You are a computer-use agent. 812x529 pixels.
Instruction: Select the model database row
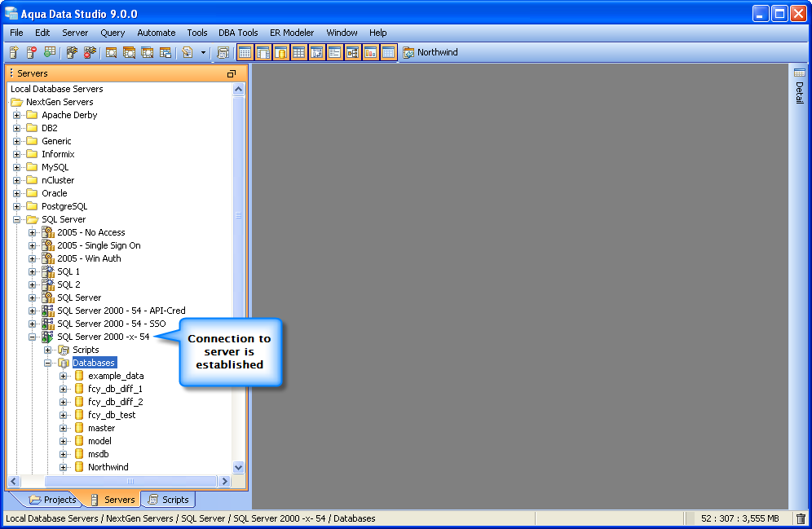[x=100, y=441]
